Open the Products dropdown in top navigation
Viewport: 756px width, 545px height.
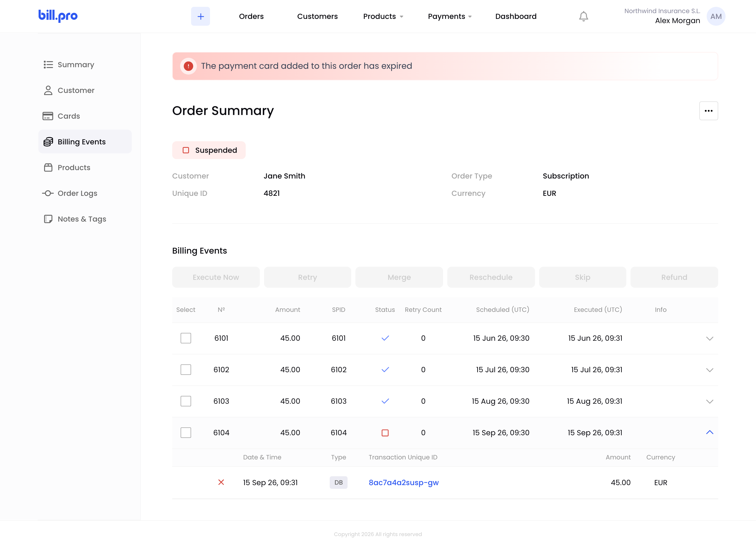click(x=383, y=16)
